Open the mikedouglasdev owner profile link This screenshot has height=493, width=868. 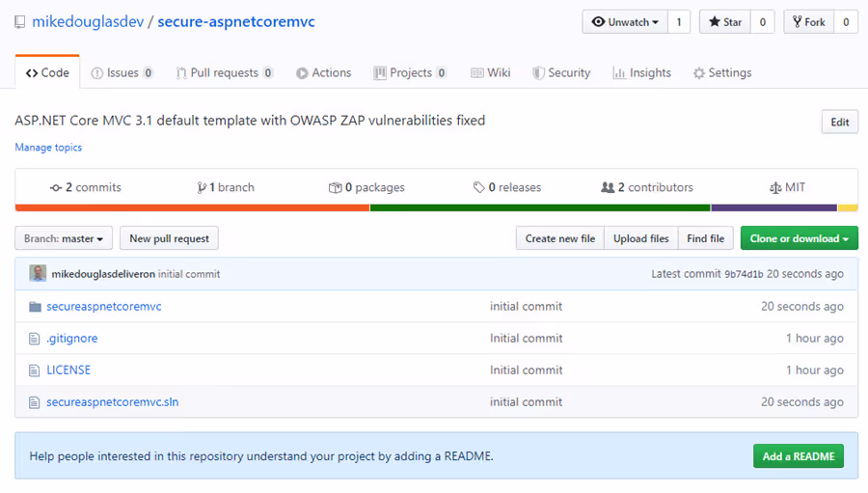point(88,21)
